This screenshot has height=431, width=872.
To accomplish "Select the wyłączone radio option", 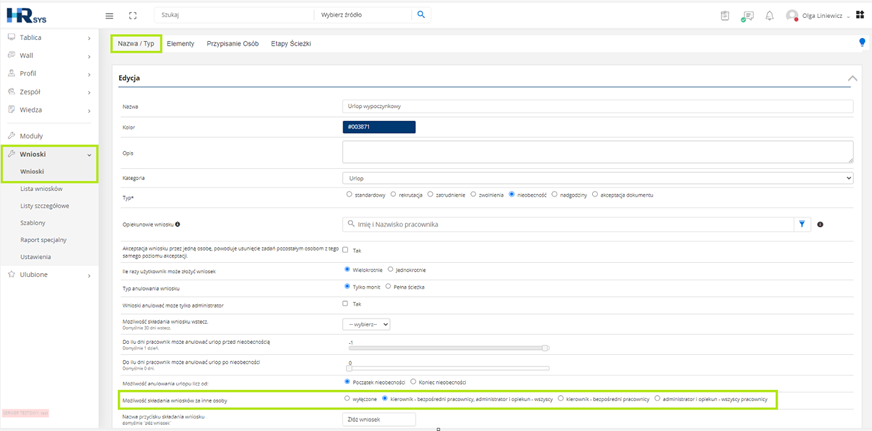I will [347, 398].
